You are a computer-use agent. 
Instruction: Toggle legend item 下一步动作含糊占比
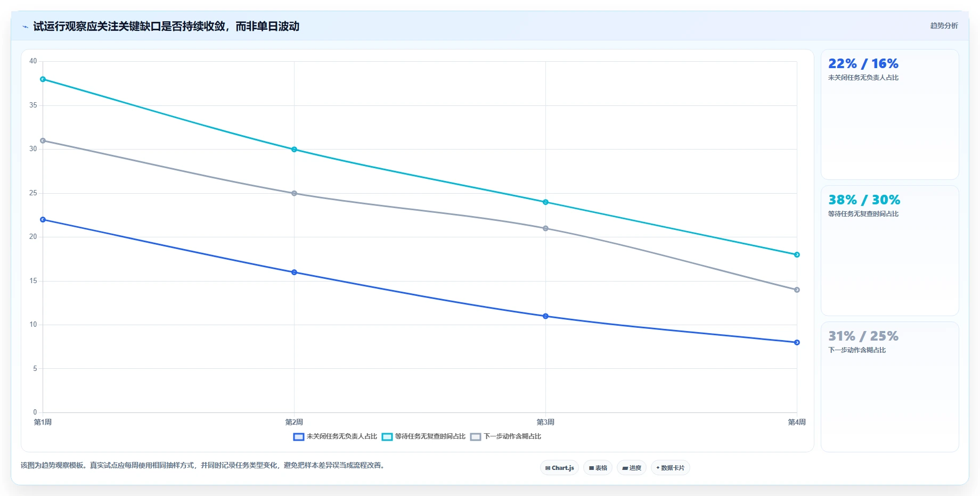[505, 436]
